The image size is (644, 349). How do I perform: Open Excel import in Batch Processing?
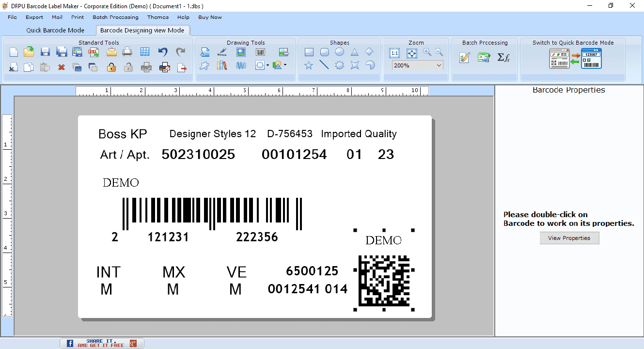point(484,57)
